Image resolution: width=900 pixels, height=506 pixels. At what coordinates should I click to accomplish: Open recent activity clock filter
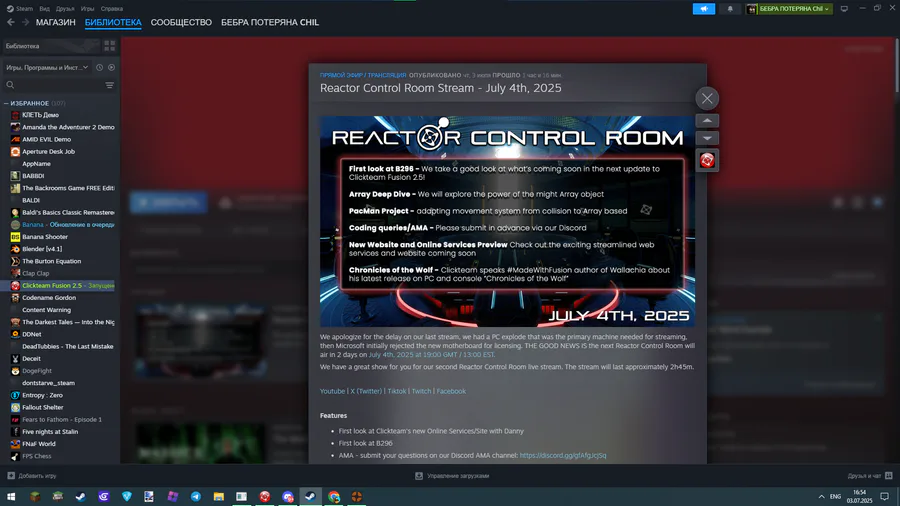point(99,68)
